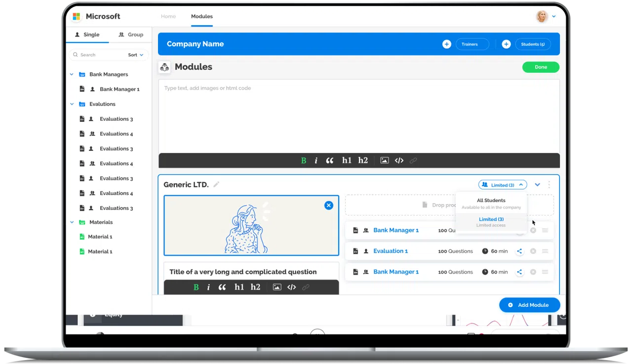
Task: Insert code via question title toolbar icon
Action: click(291, 287)
